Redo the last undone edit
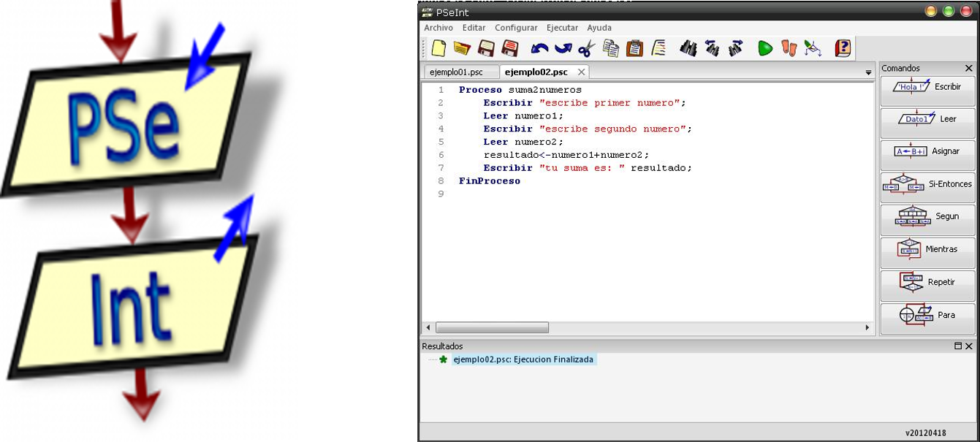The image size is (980, 442). point(563,48)
